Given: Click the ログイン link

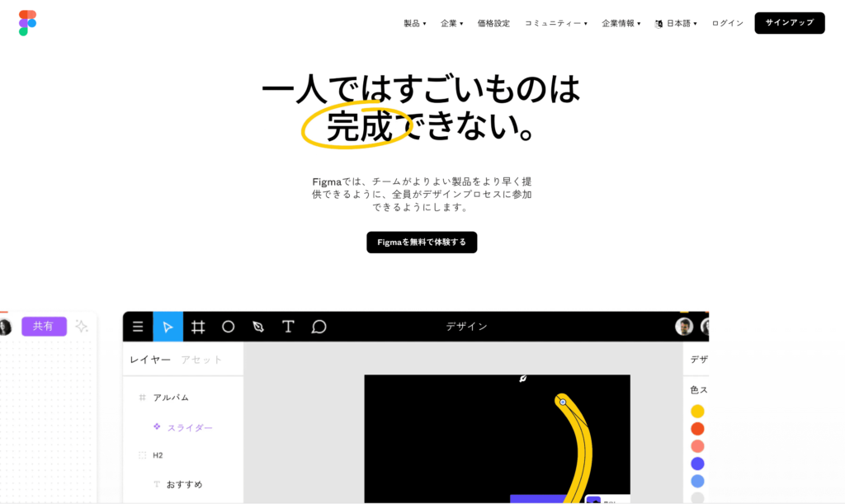Looking at the screenshot, I should 727,23.
